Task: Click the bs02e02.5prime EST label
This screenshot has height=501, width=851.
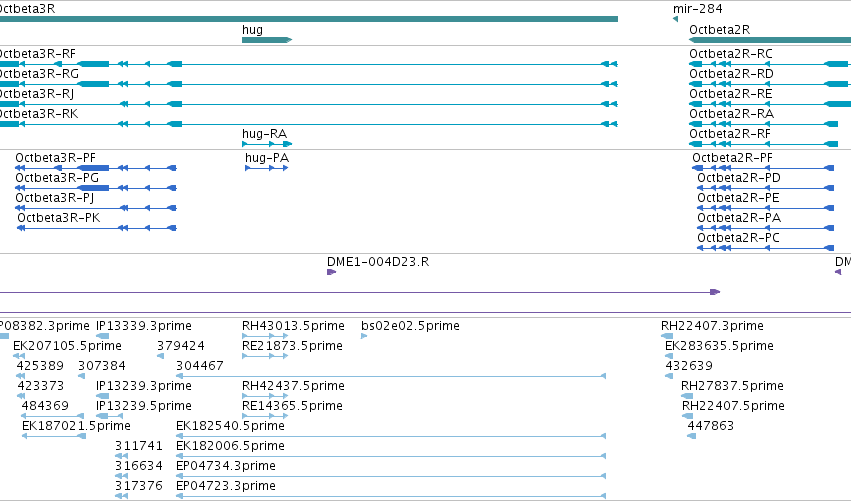Action: pyautogui.click(x=410, y=326)
